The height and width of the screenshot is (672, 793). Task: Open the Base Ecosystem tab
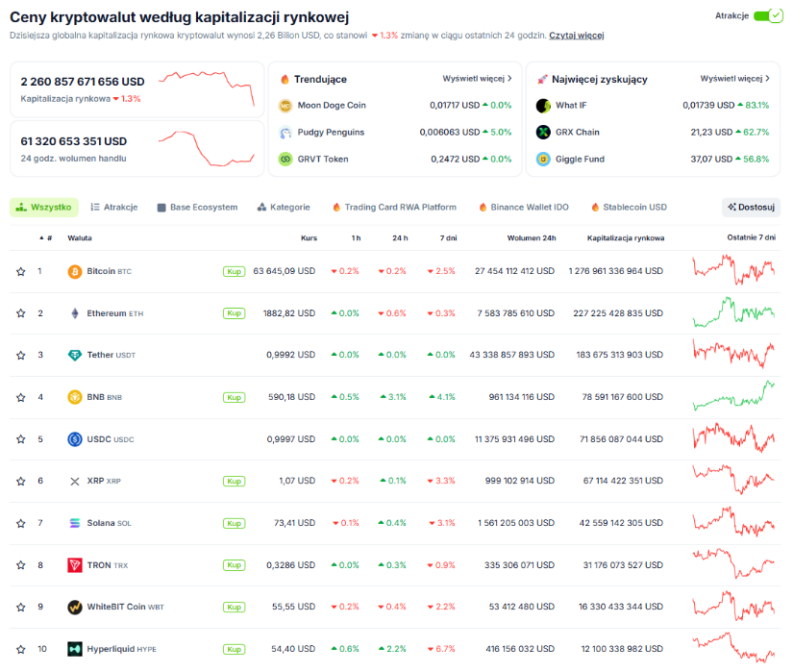pos(197,208)
